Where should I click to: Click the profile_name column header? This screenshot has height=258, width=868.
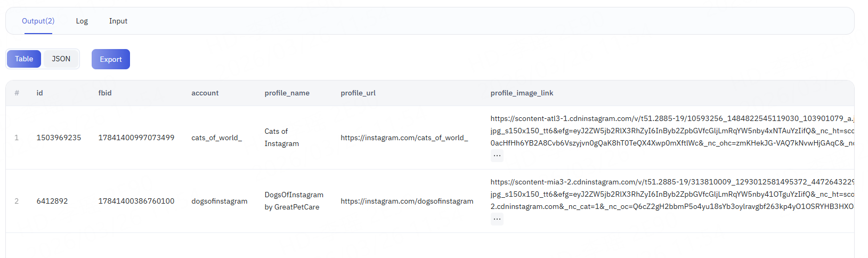tap(287, 93)
